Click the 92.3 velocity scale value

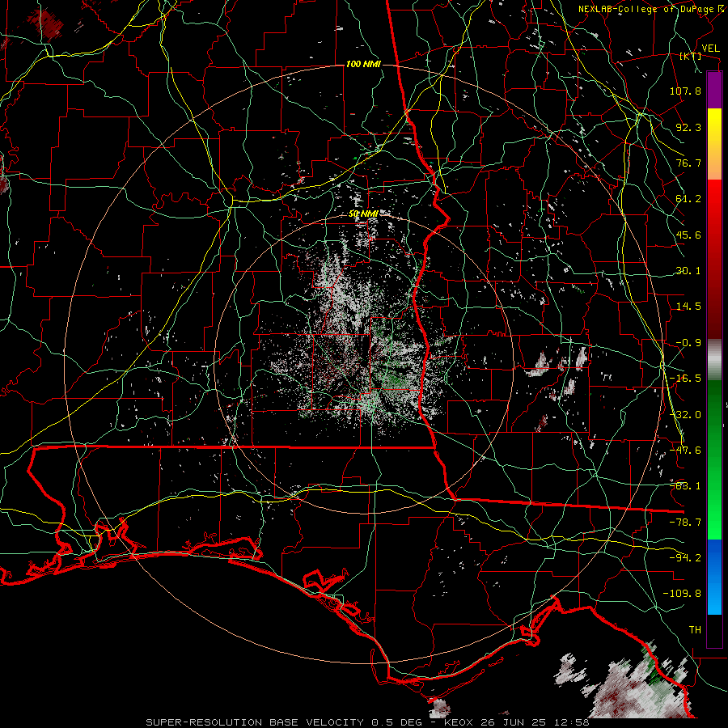[688, 127]
